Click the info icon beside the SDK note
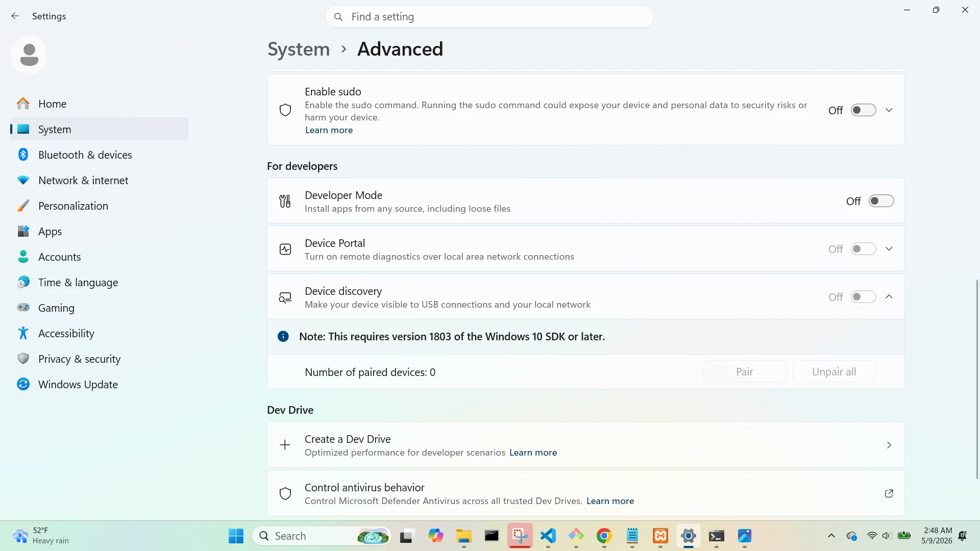The image size is (980, 551). point(283,337)
